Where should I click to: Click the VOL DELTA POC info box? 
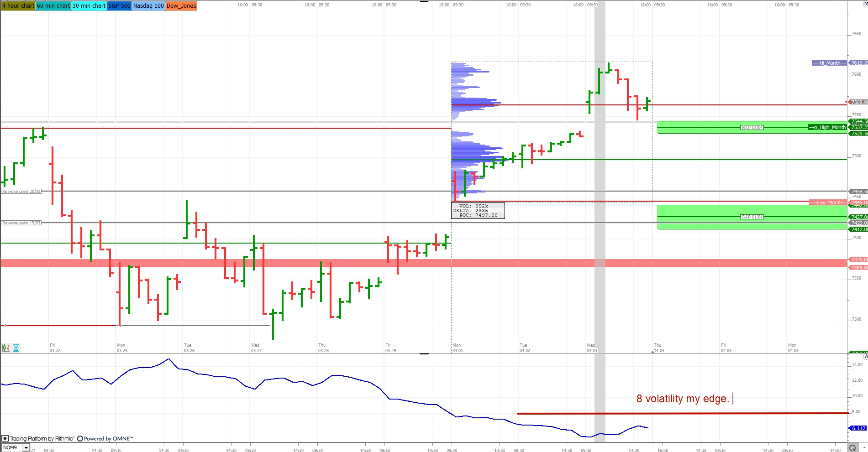point(478,211)
